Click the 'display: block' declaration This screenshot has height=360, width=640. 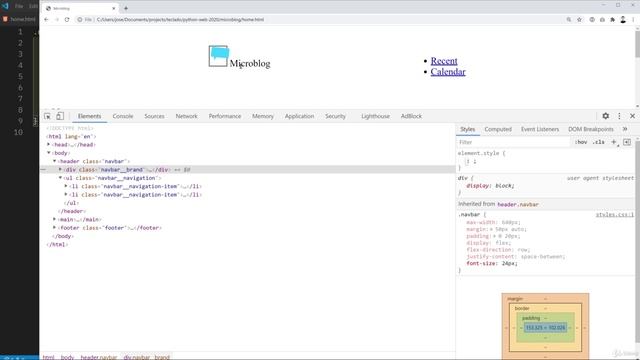490,186
